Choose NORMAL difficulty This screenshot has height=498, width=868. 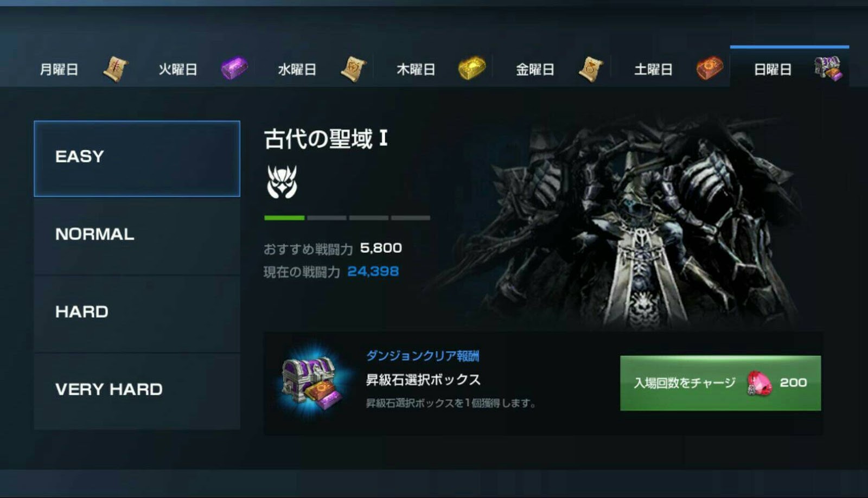[137, 236]
